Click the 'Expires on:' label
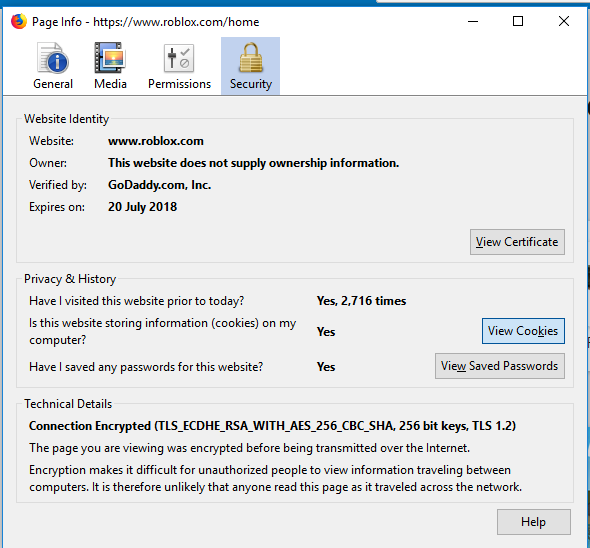 (57, 207)
